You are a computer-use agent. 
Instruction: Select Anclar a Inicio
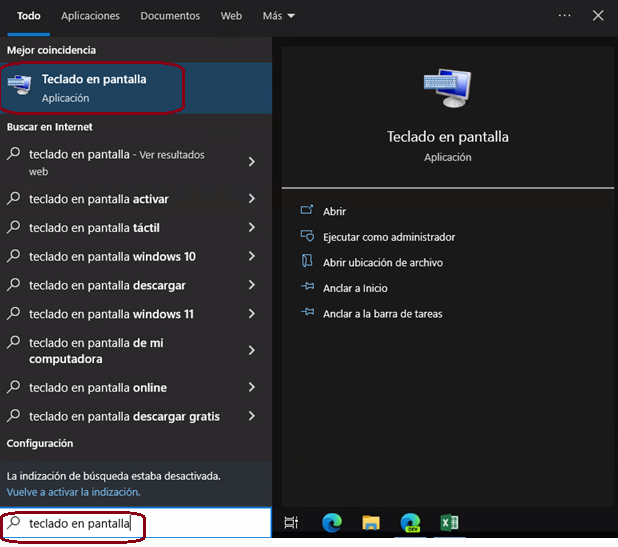click(355, 288)
